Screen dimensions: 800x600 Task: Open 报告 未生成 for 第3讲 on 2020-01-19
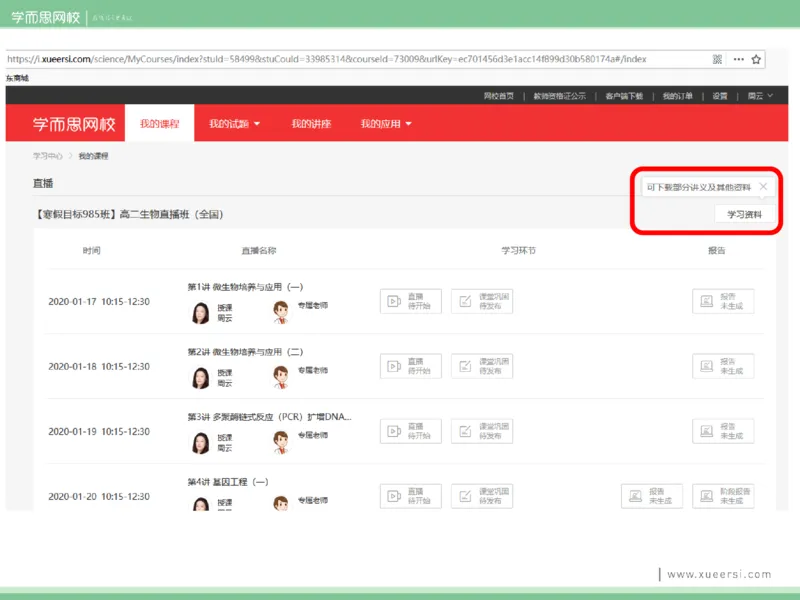(x=723, y=431)
